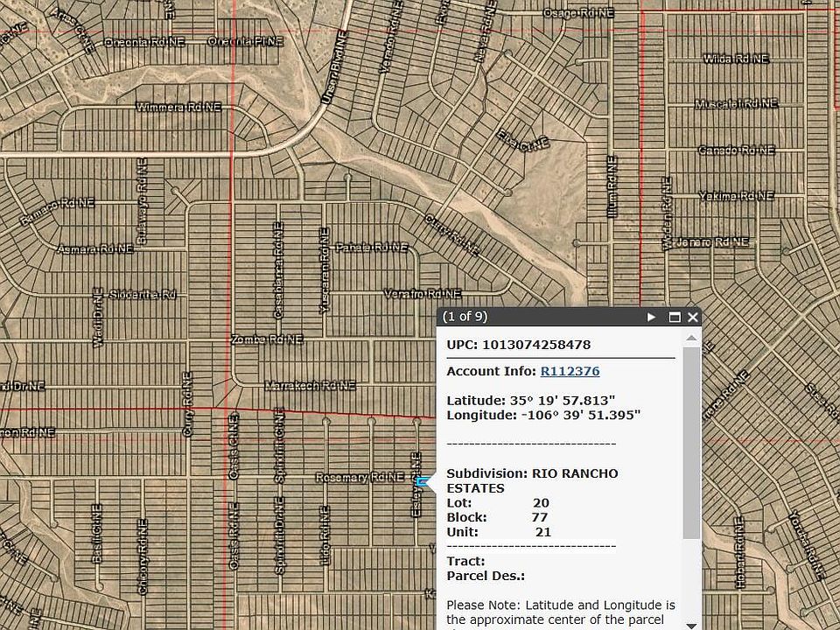This screenshot has height=630, width=840.
Task: Click the Jenaro Rd NE street label
Action: point(712,242)
